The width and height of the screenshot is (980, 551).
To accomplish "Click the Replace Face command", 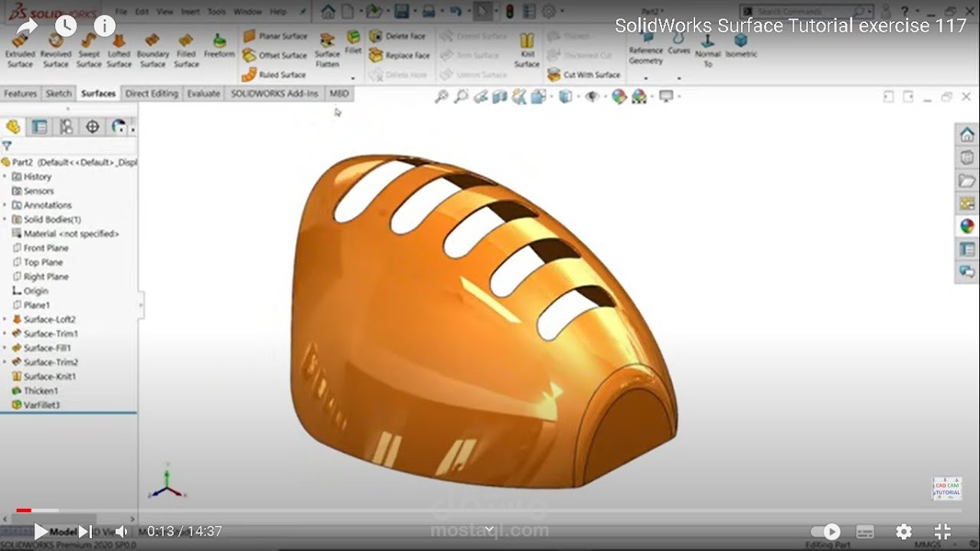I will [400, 55].
